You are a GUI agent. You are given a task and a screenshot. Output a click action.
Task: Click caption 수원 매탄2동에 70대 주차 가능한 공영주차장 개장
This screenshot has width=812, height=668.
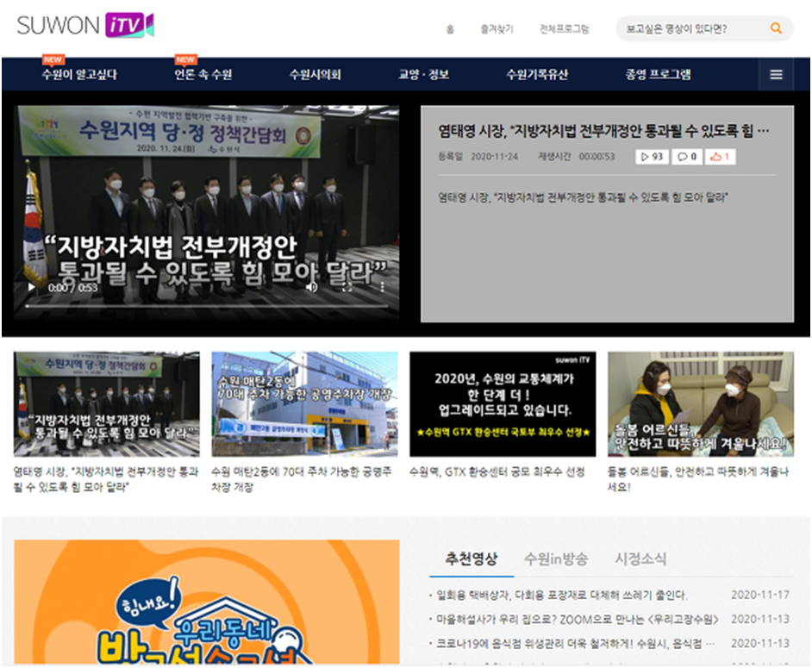(302, 479)
